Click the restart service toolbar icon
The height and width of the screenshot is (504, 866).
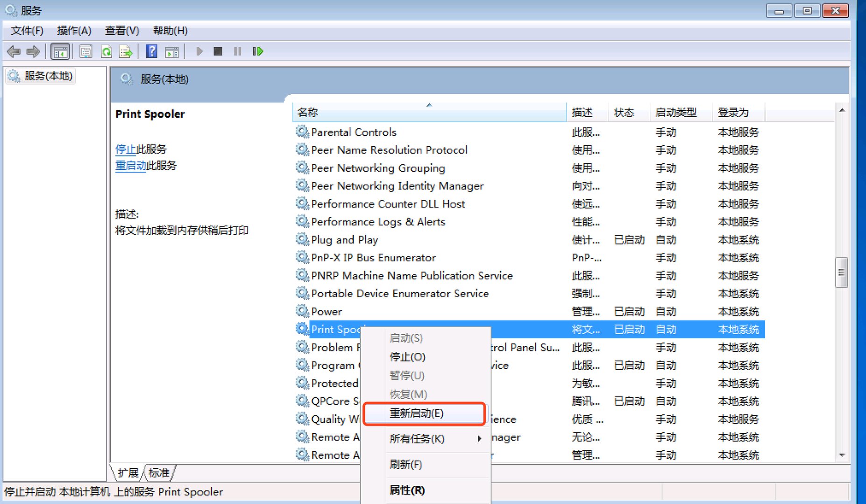point(257,51)
